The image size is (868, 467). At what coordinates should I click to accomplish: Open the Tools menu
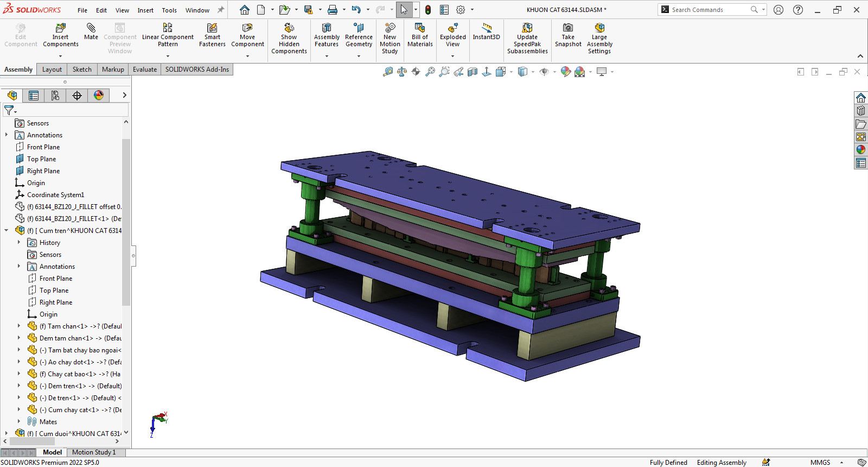point(169,10)
